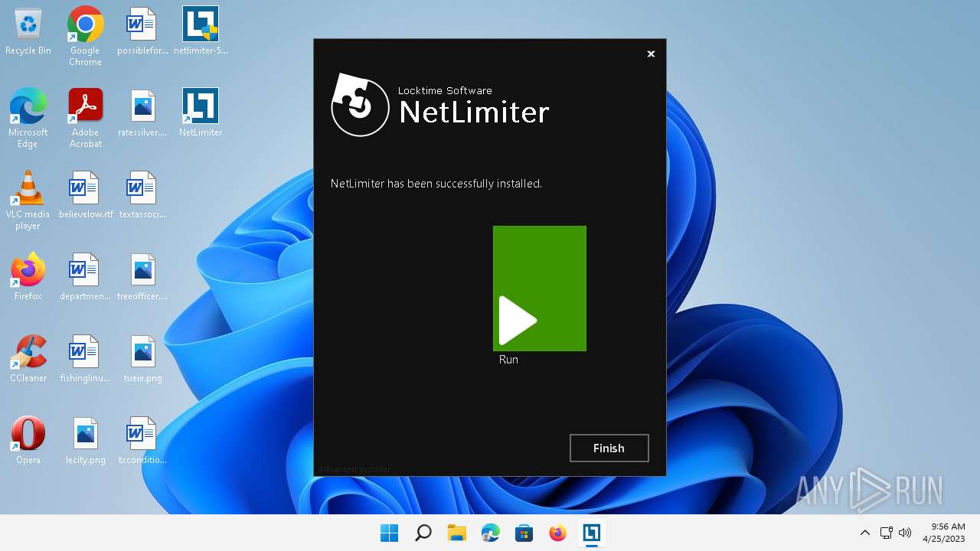Select the Google Chrome desktop shortcut
The height and width of the screenshot is (551, 980).
[x=86, y=36]
